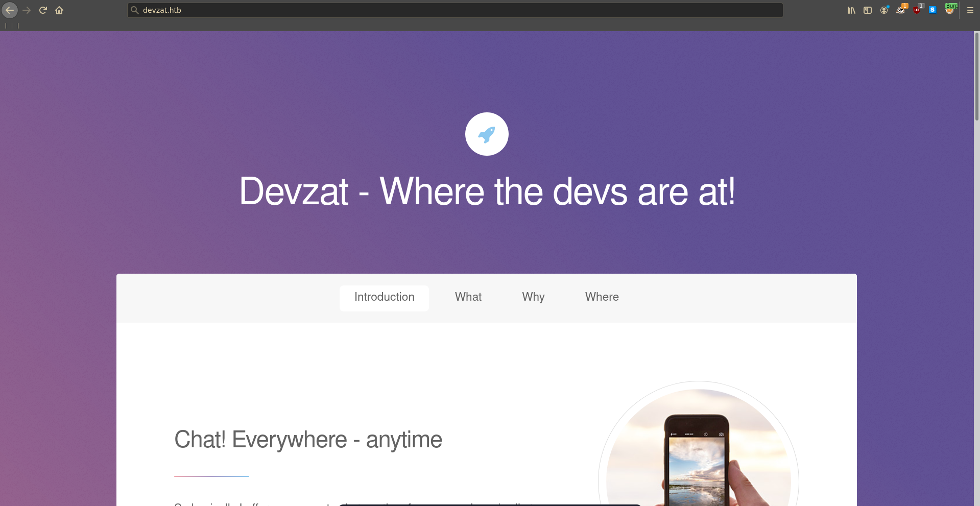Viewport: 980px width, 506px height.
Task: Open the hamburger application menu
Action: (x=970, y=10)
